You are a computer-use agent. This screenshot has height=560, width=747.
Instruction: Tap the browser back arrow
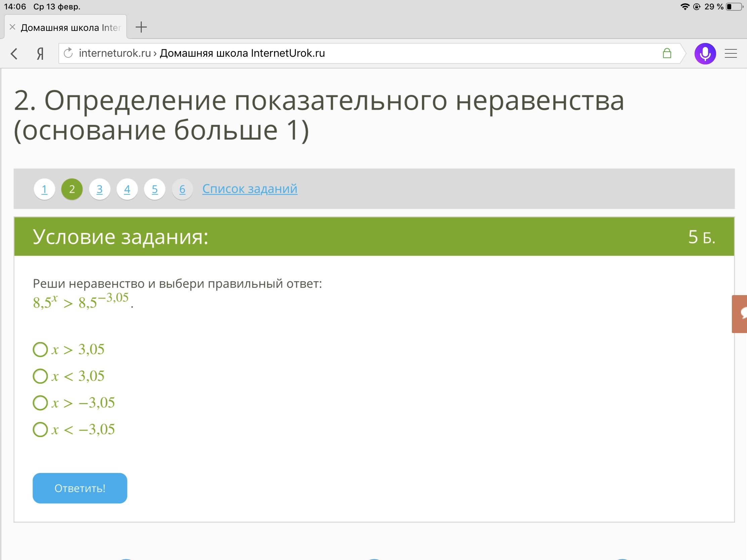tap(14, 53)
